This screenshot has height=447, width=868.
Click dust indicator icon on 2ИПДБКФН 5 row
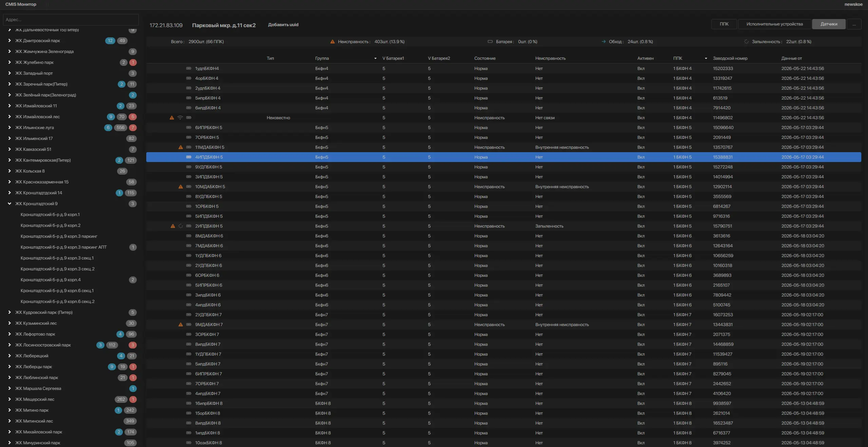click(x=181, y=226)
